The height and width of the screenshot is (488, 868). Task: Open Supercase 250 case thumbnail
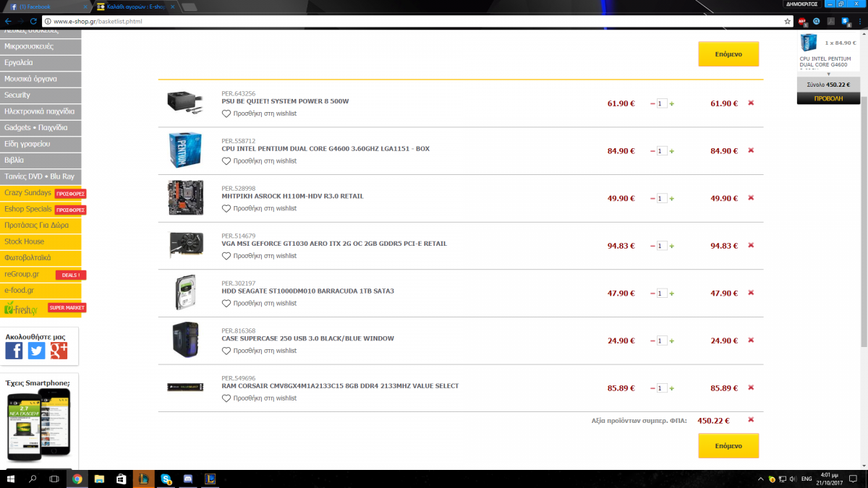[185, 340]
